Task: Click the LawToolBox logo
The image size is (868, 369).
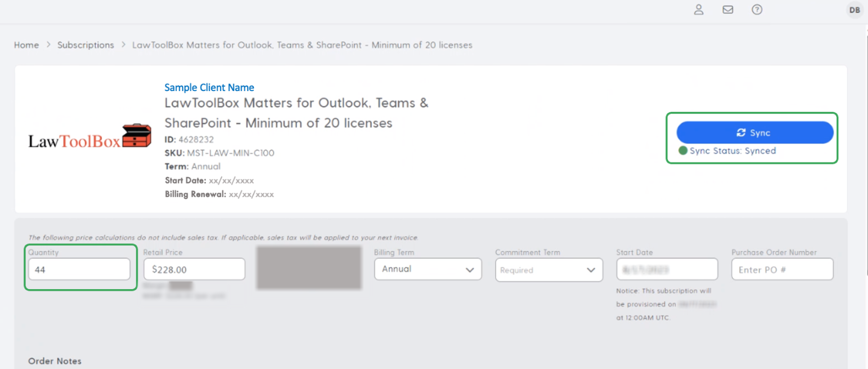Action: (x=90, y=136)
